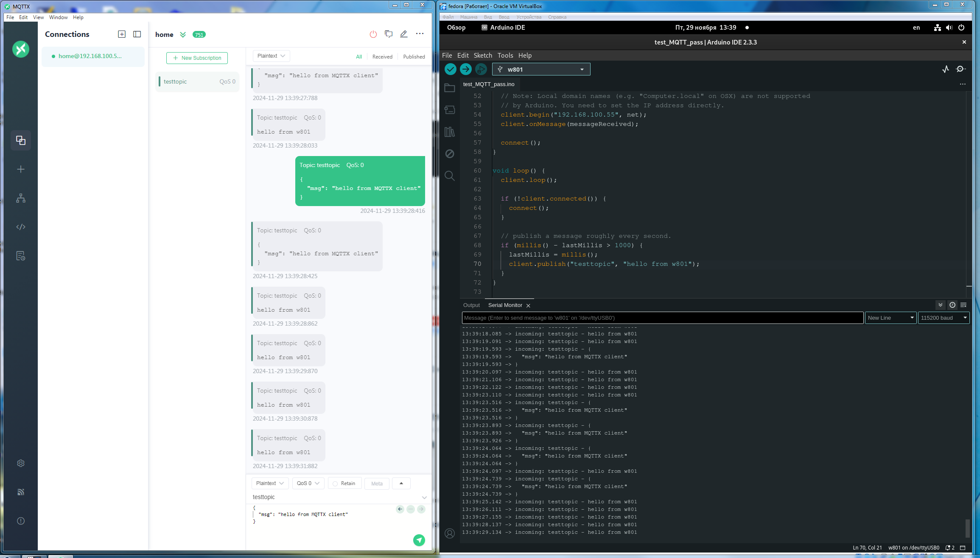Open the Debug panel icon in Arduino sidebar
The width and height of the screenshot is (980, 558).
(x=450, y=153)
